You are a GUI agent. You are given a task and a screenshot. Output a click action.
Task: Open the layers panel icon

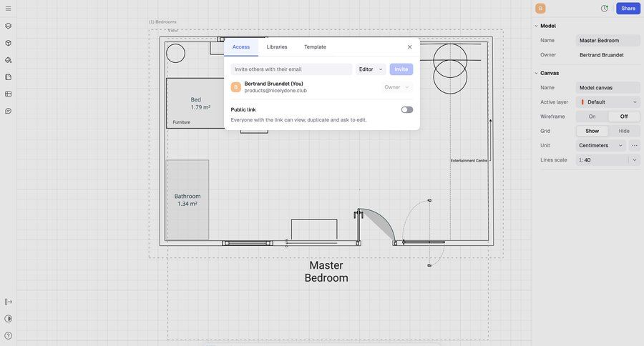pos(8,26)
